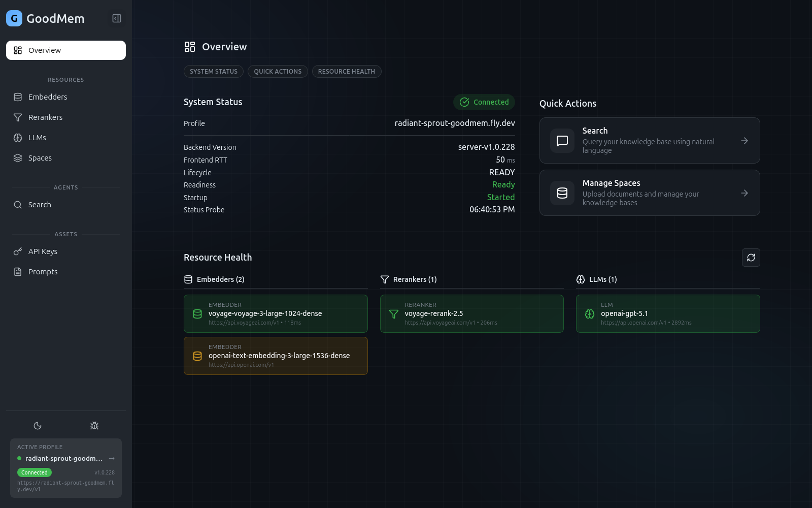The image size is (812, 508).
Task: Select the openai-text-embedding-3-large embedder card
Action: point(276,356)
